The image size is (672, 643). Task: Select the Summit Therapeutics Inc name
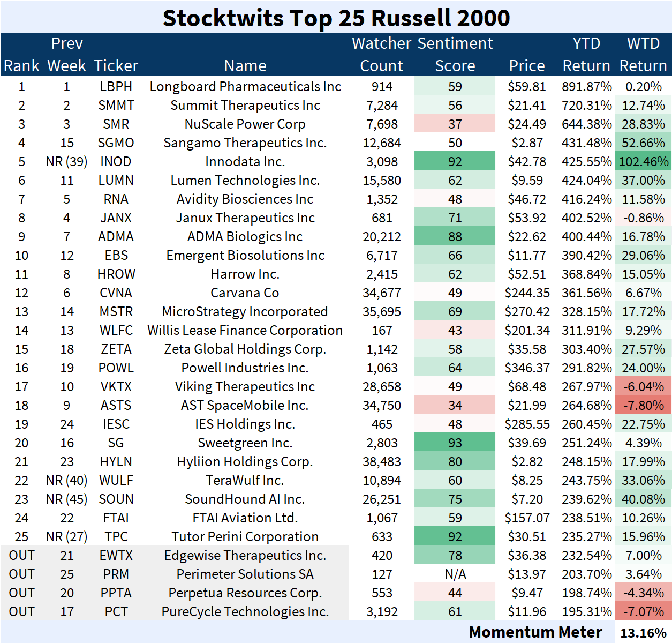[245, 106]
